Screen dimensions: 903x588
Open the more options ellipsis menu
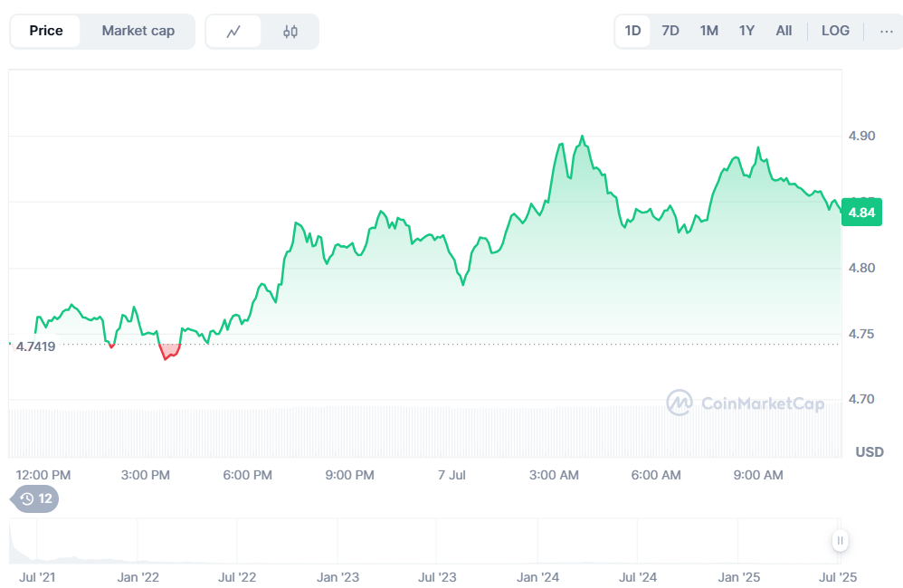[x=885, y=31]
